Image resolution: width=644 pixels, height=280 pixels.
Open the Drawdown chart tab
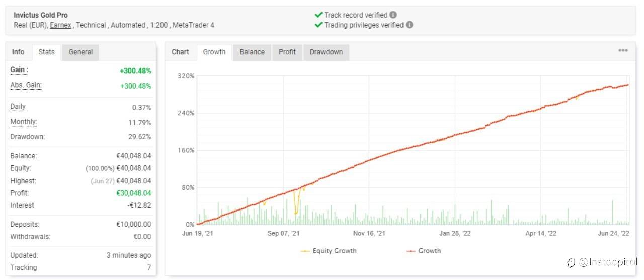coord(327,52)
